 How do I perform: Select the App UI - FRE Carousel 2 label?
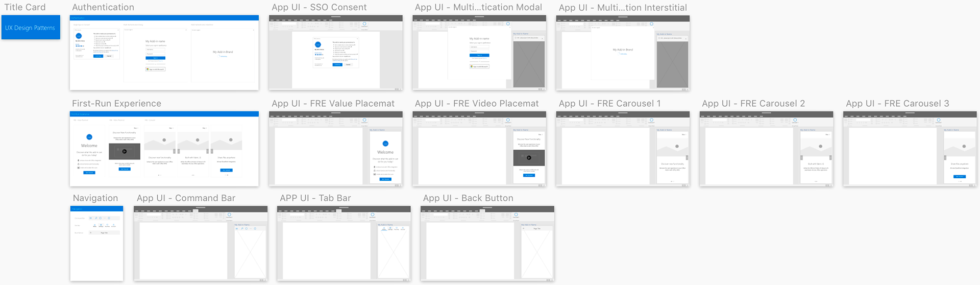[x=753, y=103]
